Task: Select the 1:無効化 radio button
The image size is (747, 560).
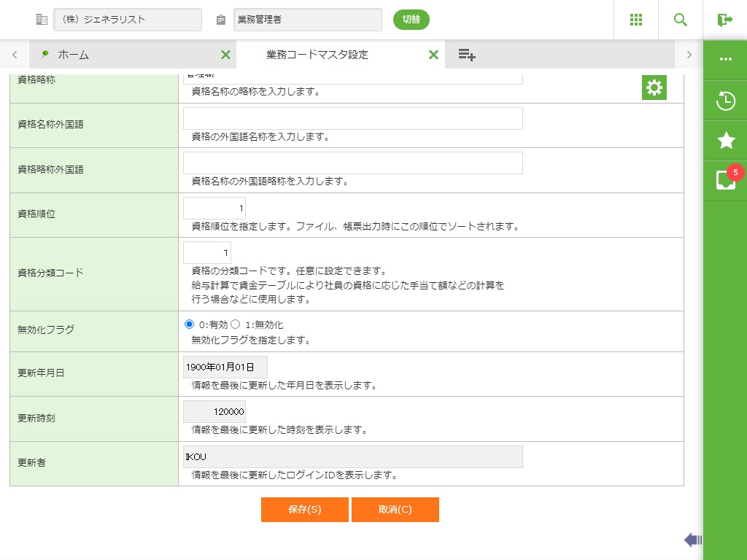Action: pos(236,324)
